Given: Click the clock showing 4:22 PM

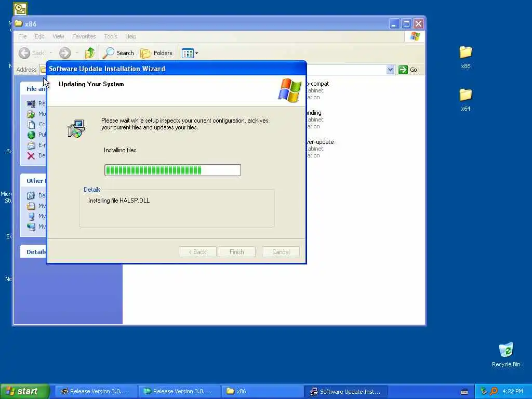Looking at the screenshot, I should [513, 391].
